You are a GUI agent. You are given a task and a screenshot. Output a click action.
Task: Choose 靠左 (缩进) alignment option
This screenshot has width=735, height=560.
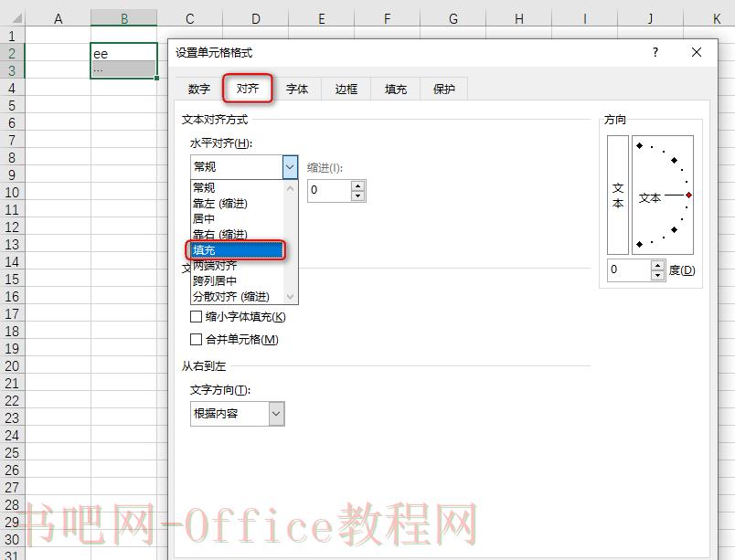[237, 204]
